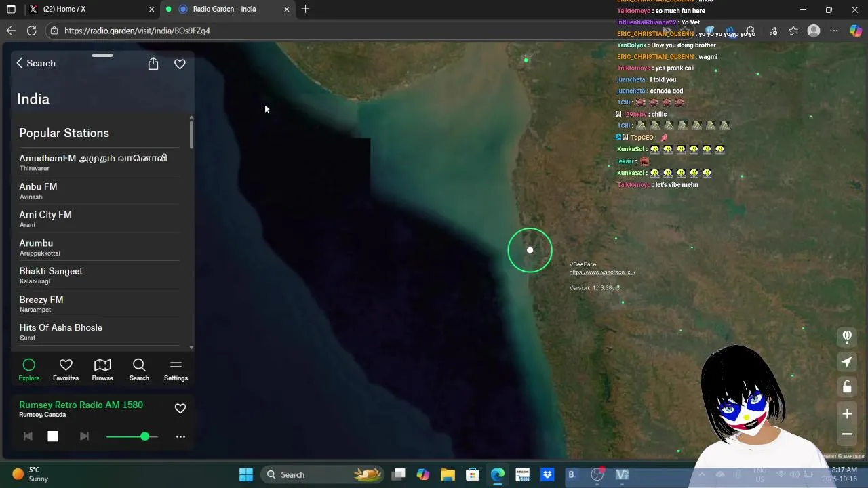Favorite the India page with heart icon
The height and width of the screenshot is (488, 868).
tap(180, 64)
